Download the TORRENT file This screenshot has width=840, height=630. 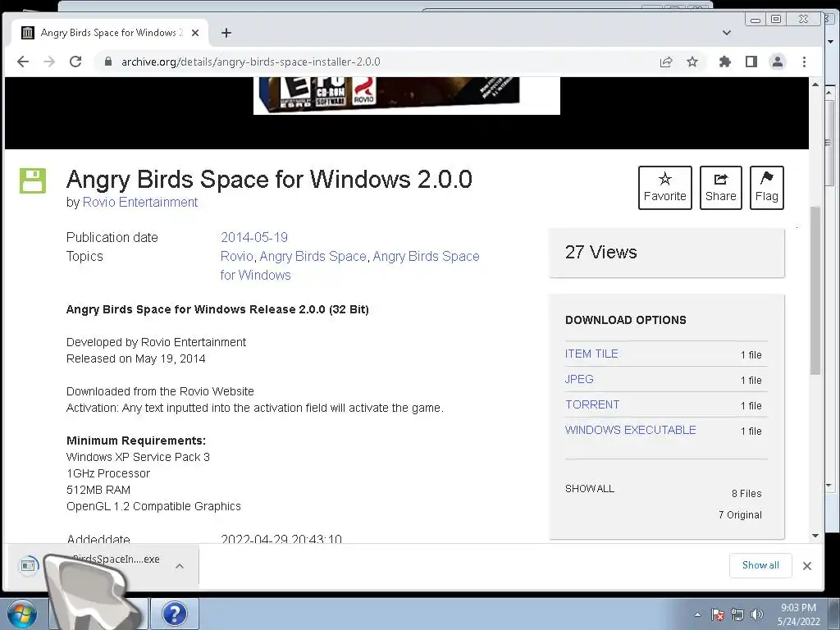pos(592,404)
